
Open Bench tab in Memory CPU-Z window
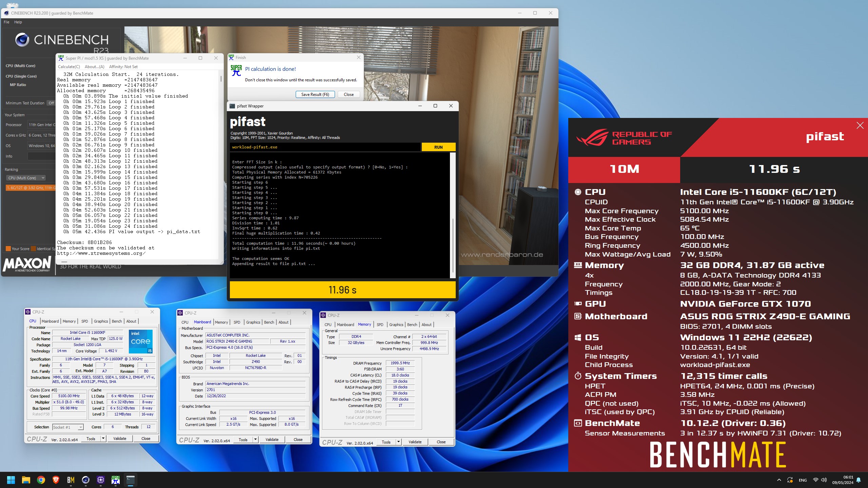412,325
